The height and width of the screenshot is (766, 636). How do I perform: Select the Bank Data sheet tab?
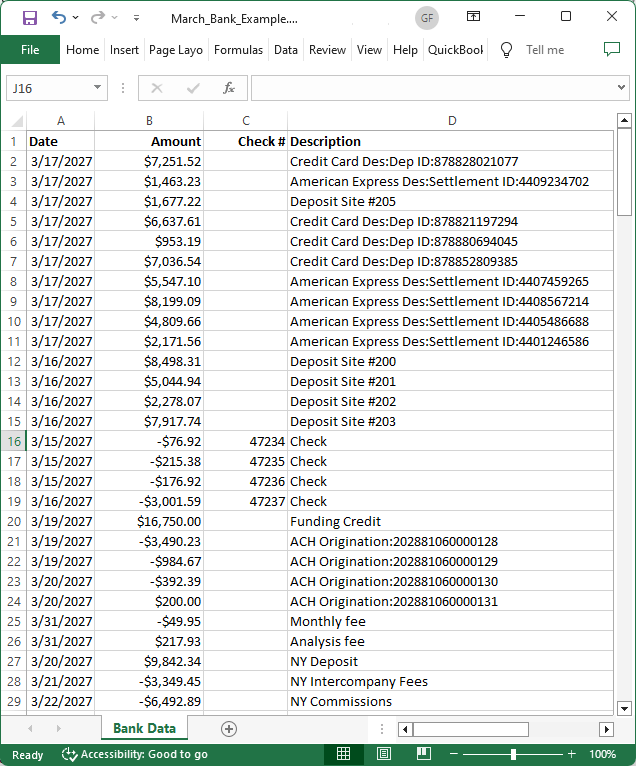click(x=144, y=729)
